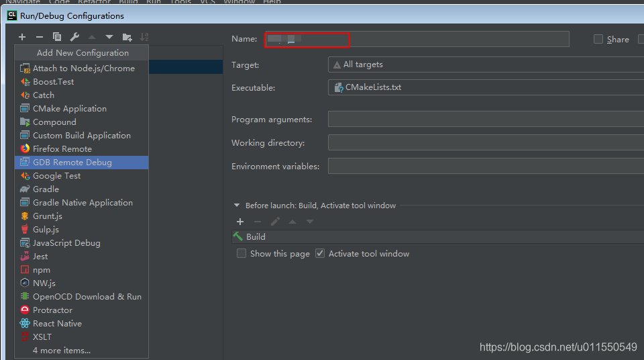The height and width of the screenshot is (360, 644).
Task: Choose Compound configuration type
Action: point(81,122)
